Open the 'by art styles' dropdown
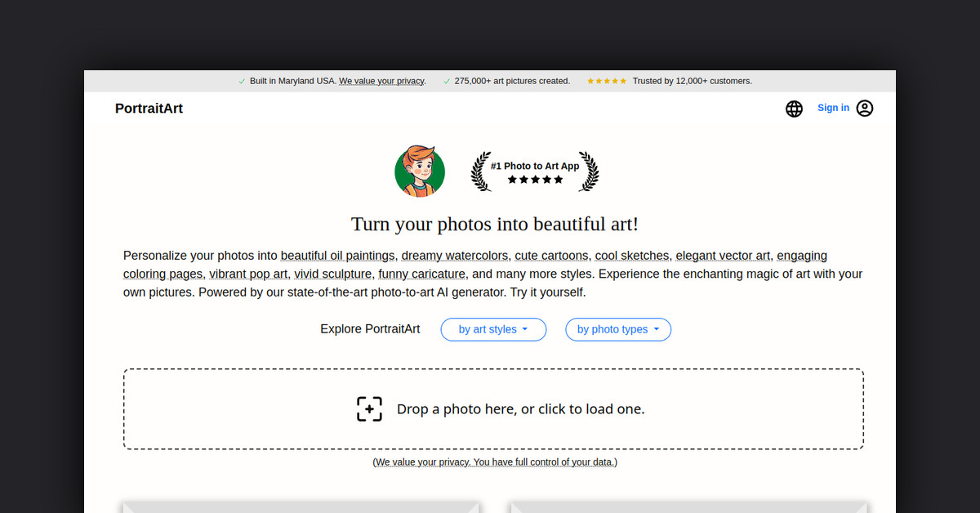This screenshot has height=513, width=980. coord(493,329)
